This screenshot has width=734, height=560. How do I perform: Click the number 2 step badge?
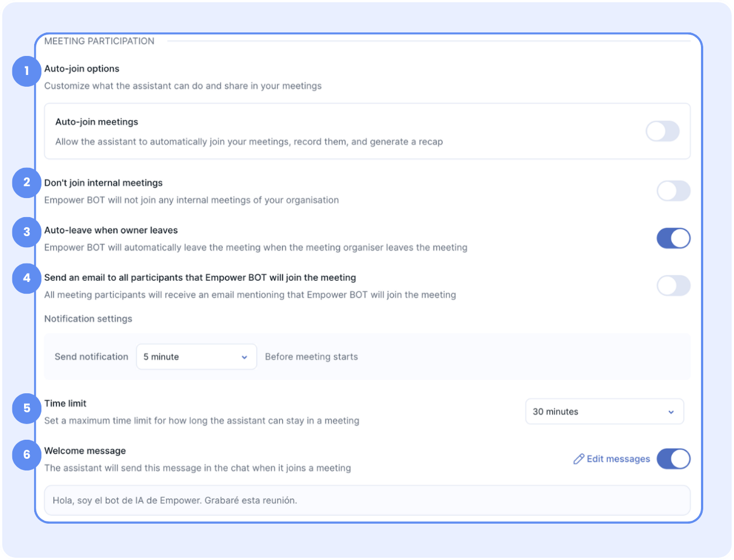[26, 182]
